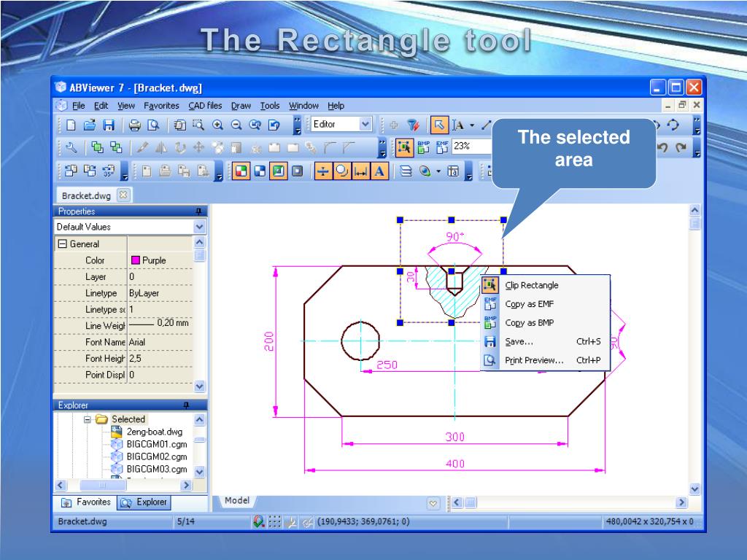Toggle the green framed square display button

(x=278, y=171)
